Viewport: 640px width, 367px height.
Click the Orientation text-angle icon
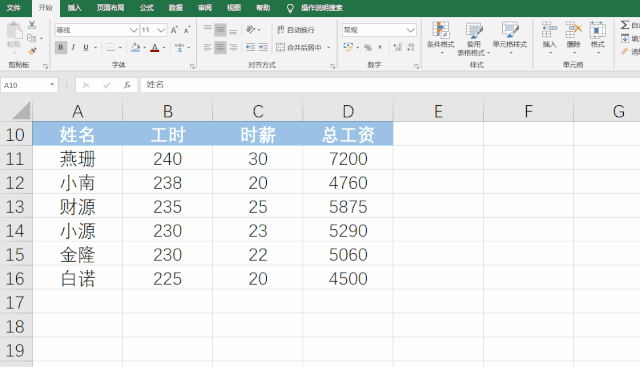251,29
